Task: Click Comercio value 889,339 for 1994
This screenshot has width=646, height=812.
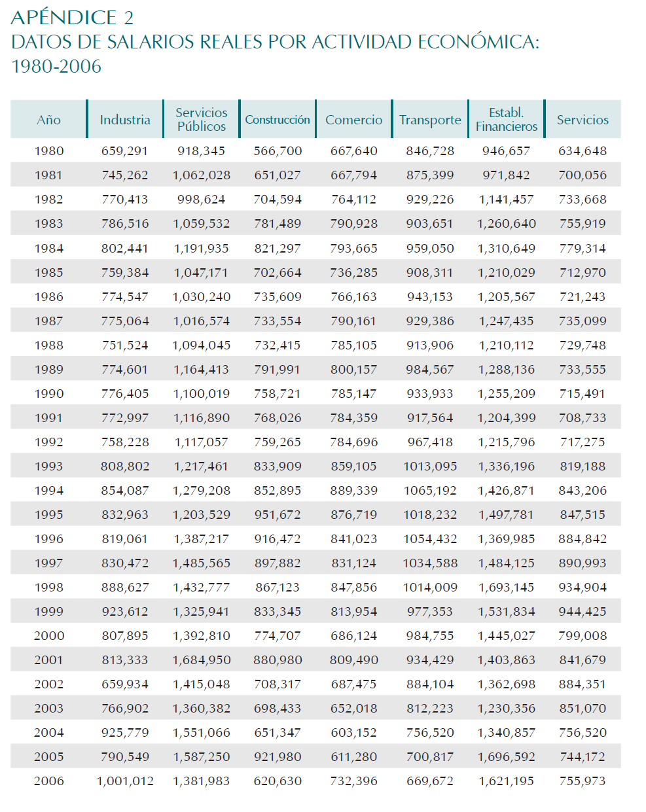Action: [x=354, y=491]
